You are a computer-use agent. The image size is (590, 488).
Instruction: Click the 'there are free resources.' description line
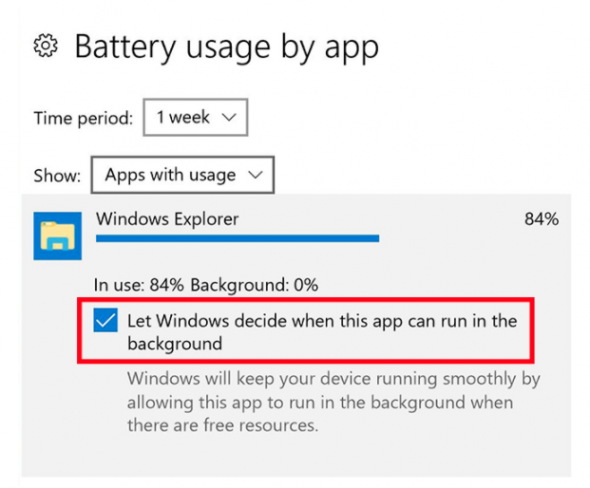coord(223,425)
